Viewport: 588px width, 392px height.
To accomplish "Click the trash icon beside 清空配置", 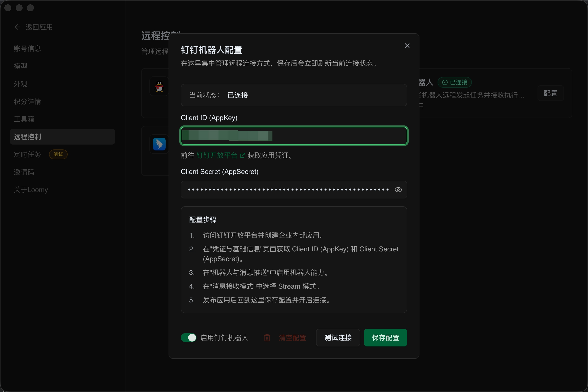I will point(267,338).
